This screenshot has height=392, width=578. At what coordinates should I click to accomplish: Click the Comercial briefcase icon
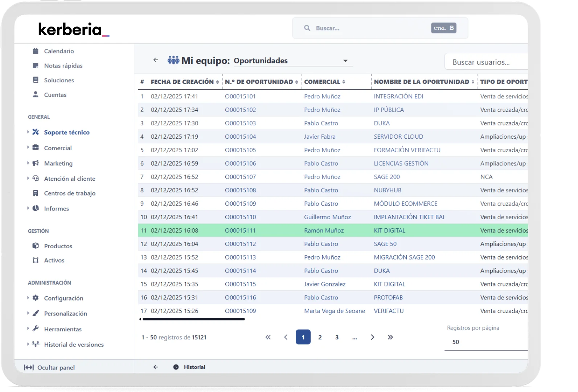coord(36,147)
